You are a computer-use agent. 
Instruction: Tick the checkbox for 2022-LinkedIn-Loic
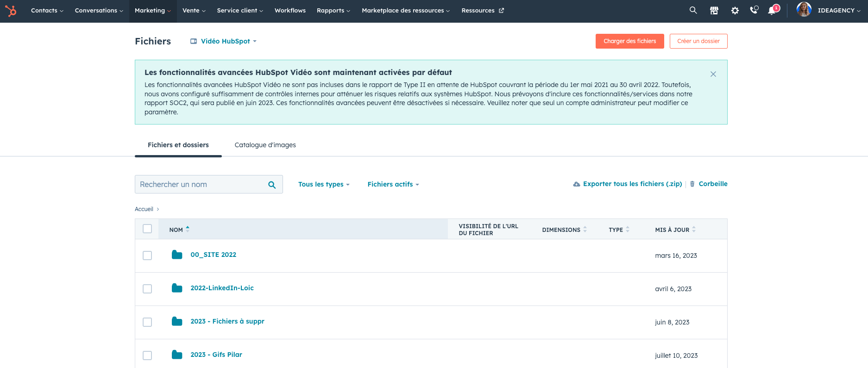click(x=147, y=289)
